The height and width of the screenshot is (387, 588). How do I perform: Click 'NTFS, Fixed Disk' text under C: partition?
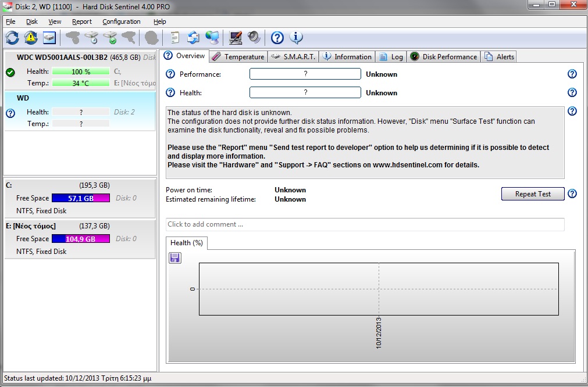tap(41, 211)
